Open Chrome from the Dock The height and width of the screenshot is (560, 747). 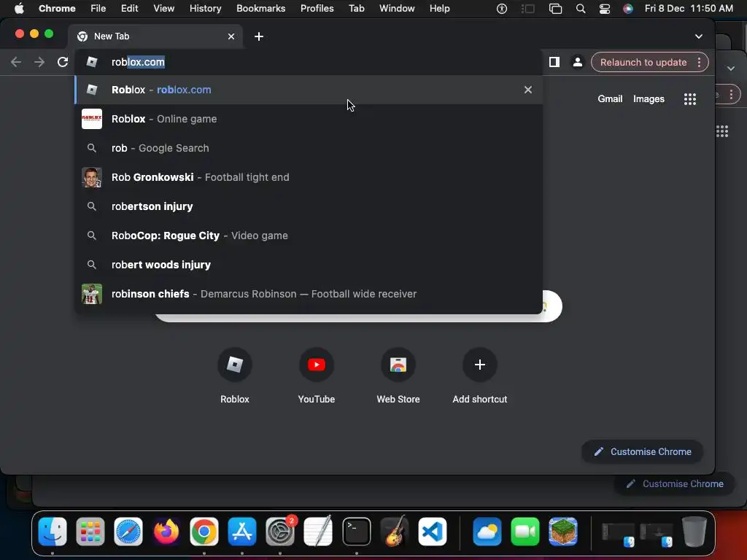[x=204, y=532]
